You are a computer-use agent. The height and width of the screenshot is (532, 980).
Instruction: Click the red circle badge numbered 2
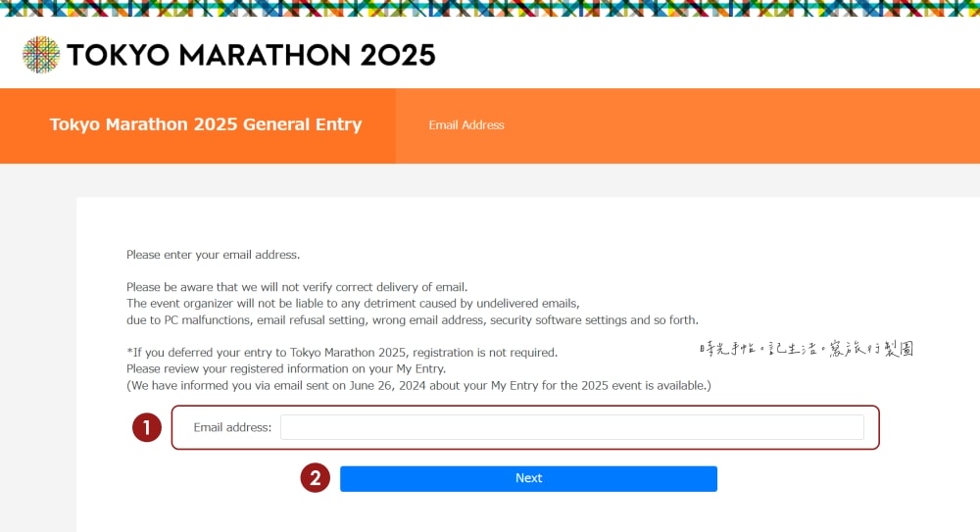click(315, 478)
